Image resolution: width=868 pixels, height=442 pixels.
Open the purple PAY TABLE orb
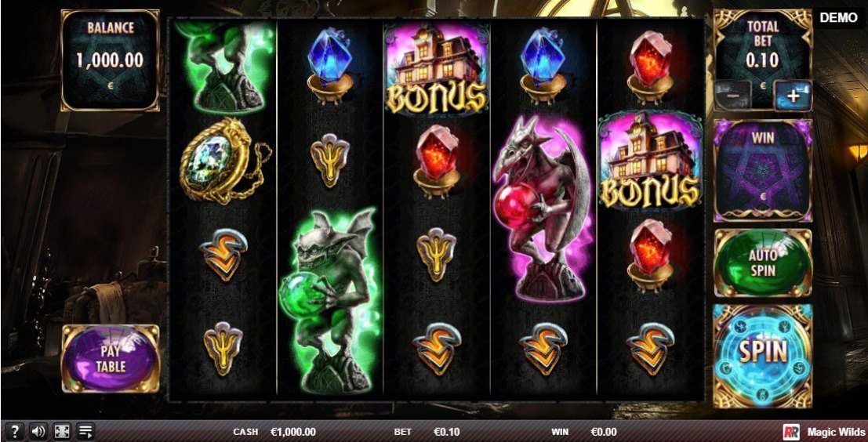point(110,358)
